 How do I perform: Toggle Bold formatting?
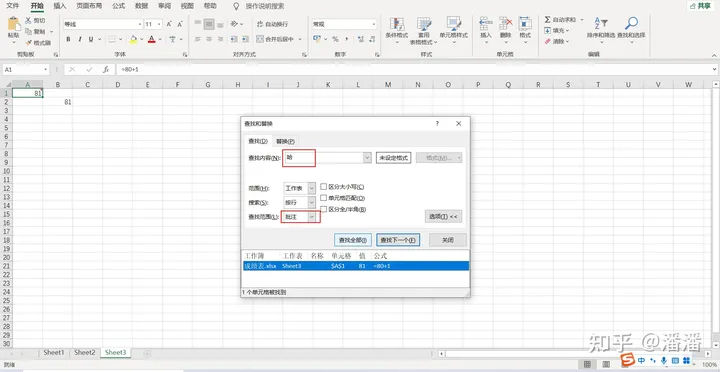68,39
